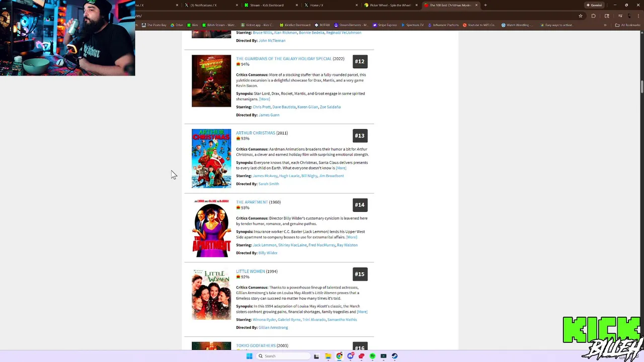Expand More in the Guardians synopsis
Viewport: 644px width, 362px height.
(x=264, y=99)
